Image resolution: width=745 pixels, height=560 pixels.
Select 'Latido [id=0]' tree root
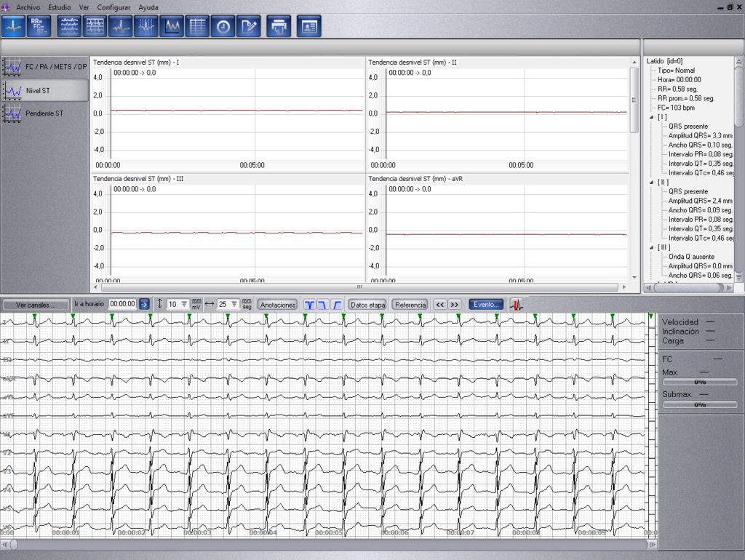(665, 61)
